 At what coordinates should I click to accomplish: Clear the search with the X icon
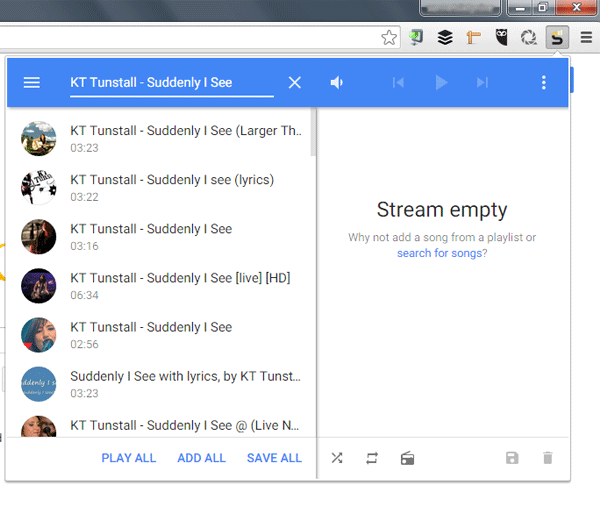294,82
